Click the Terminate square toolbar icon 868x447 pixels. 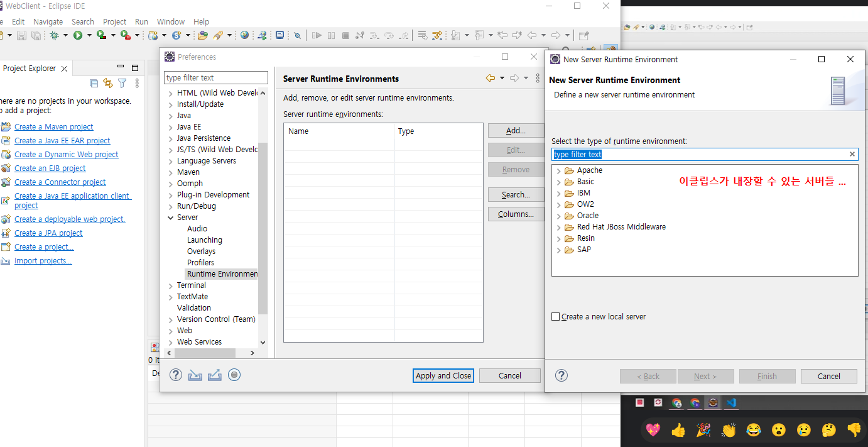[345, 36]
